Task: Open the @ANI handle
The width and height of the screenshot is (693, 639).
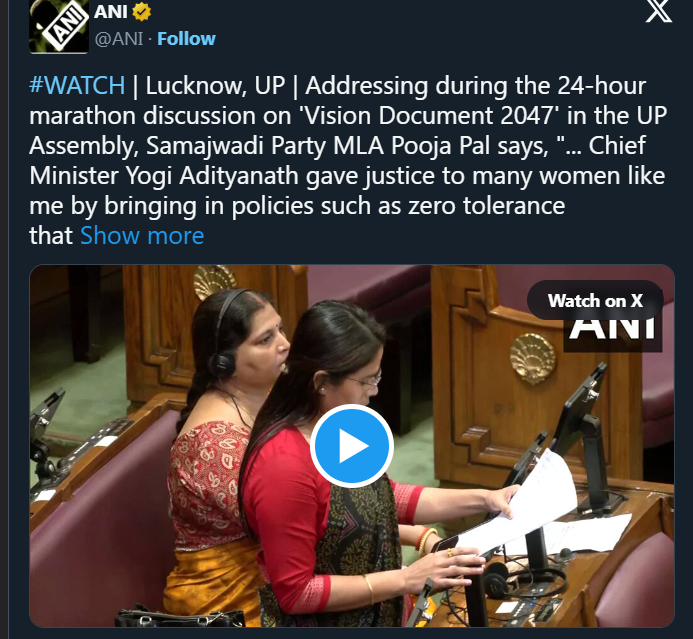Action: (x=119, y=39)
